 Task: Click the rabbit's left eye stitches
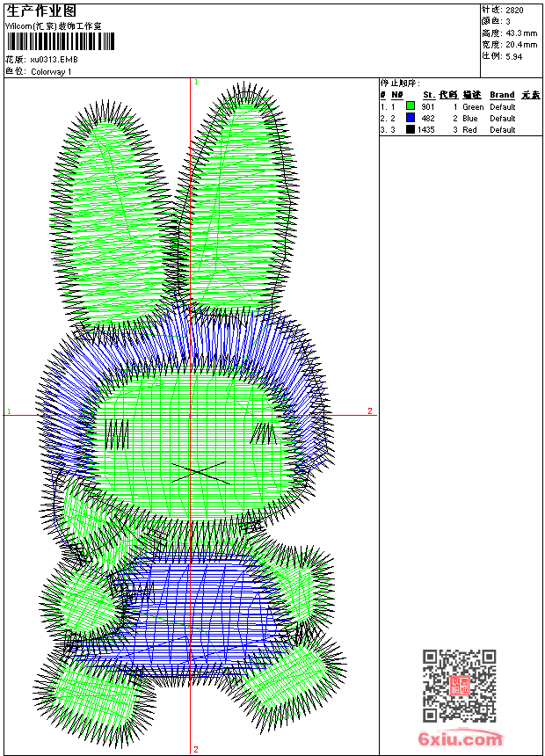click(117, 434)
